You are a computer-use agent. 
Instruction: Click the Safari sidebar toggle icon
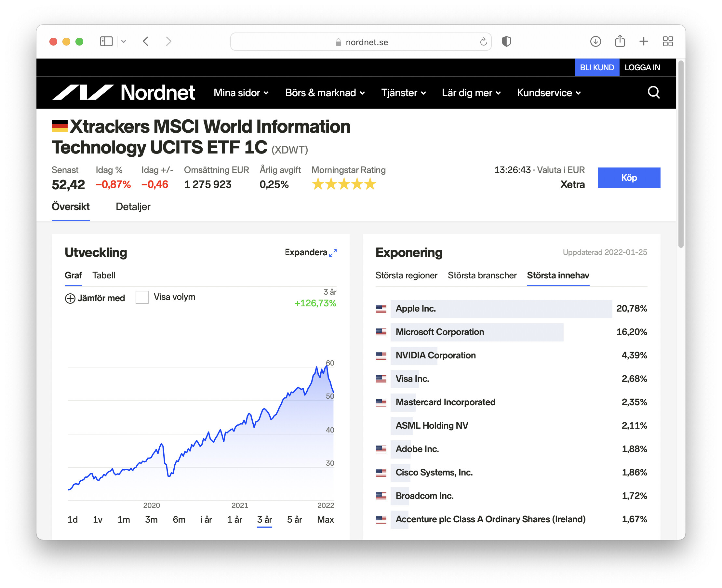coord(106,41)
